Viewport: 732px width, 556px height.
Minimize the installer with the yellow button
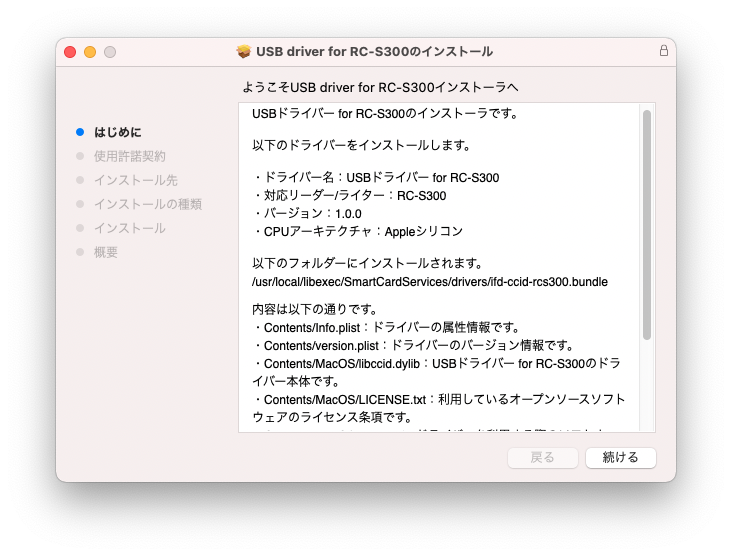[x=90, y=51]
